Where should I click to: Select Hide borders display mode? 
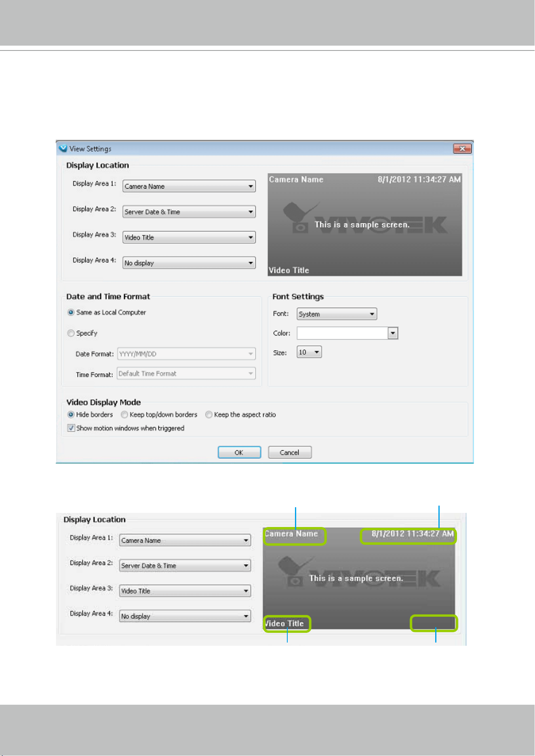pos(71,414)
